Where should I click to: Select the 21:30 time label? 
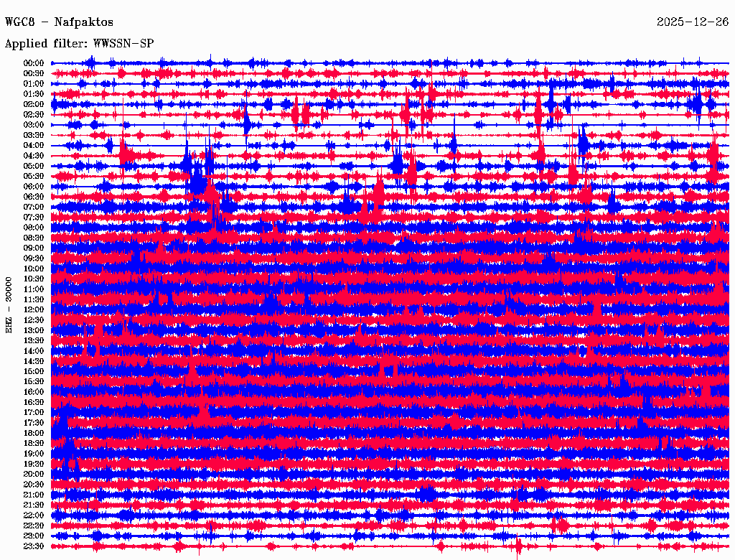pos(34,505)
